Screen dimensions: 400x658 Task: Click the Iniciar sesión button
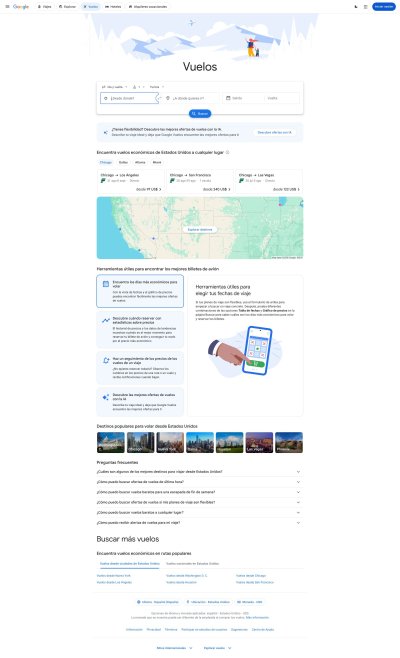click(384, 7)
